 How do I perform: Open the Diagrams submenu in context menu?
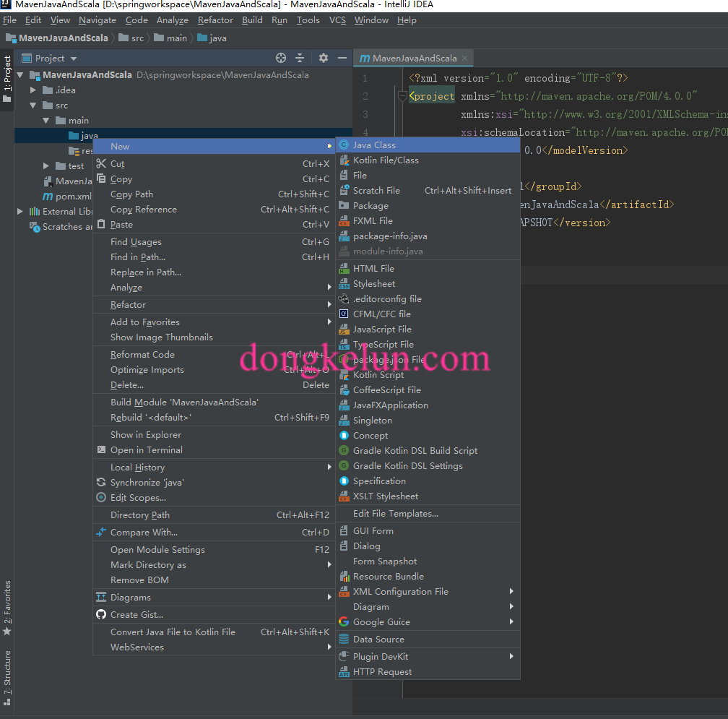tap(214, 598)
